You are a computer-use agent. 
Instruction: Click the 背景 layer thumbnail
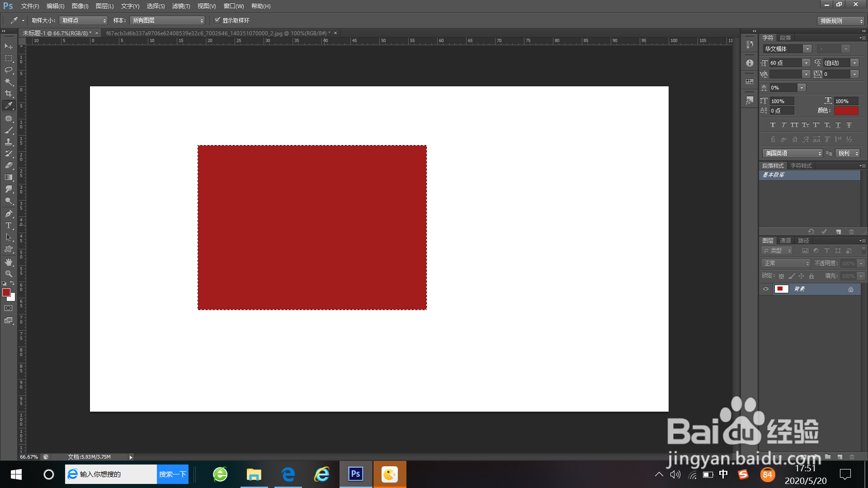tap(781, 289)
